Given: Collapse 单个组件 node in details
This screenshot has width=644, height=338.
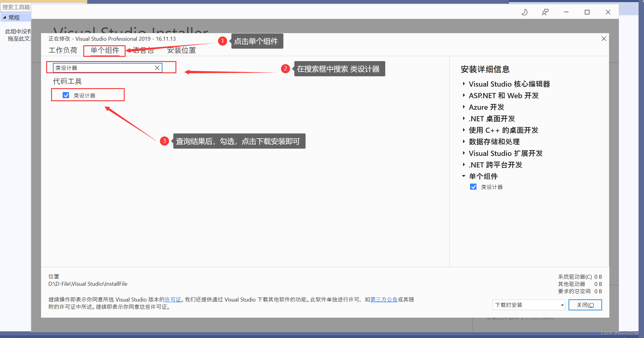Looking at the screenshot, I should (464, 176).
